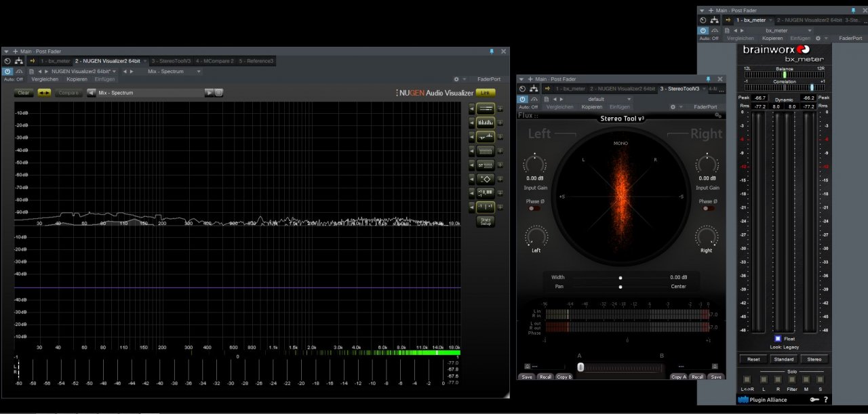
Task: Toggle sidechain arrow icon in NUGEN window header
Action: 32,61
